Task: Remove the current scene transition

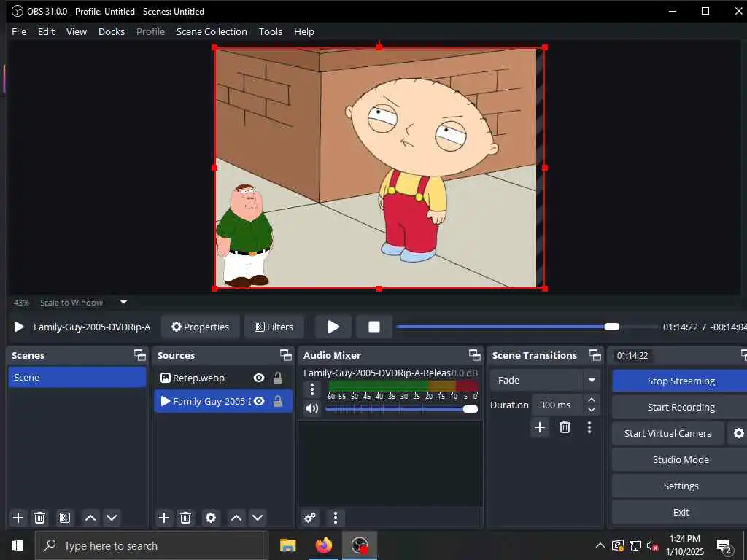Action: point(565,427)
